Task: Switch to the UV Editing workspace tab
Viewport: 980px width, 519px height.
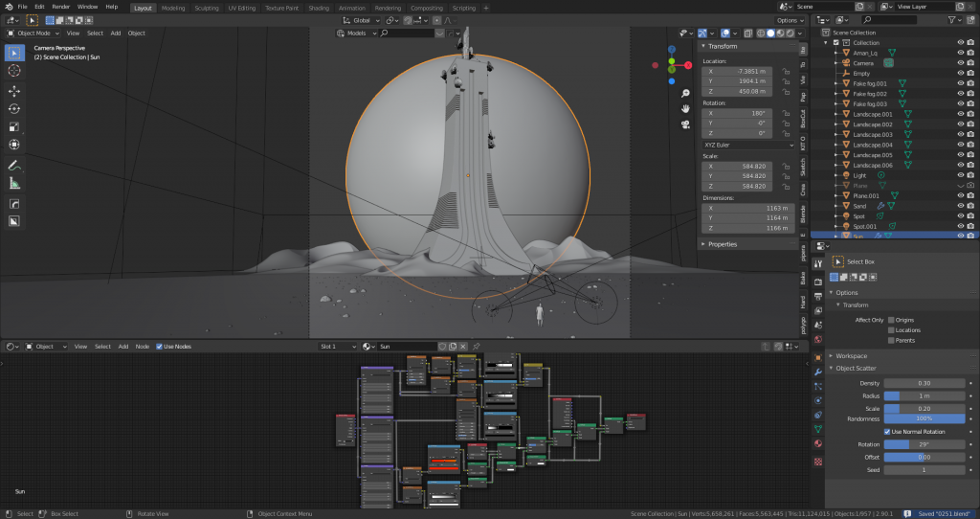Action: coord(242,8)
